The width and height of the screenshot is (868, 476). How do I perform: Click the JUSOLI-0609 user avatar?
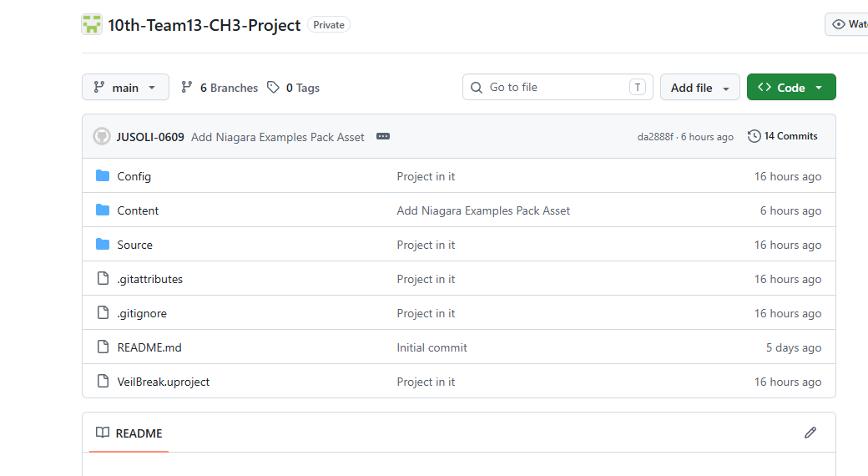[x=102, y=136]
